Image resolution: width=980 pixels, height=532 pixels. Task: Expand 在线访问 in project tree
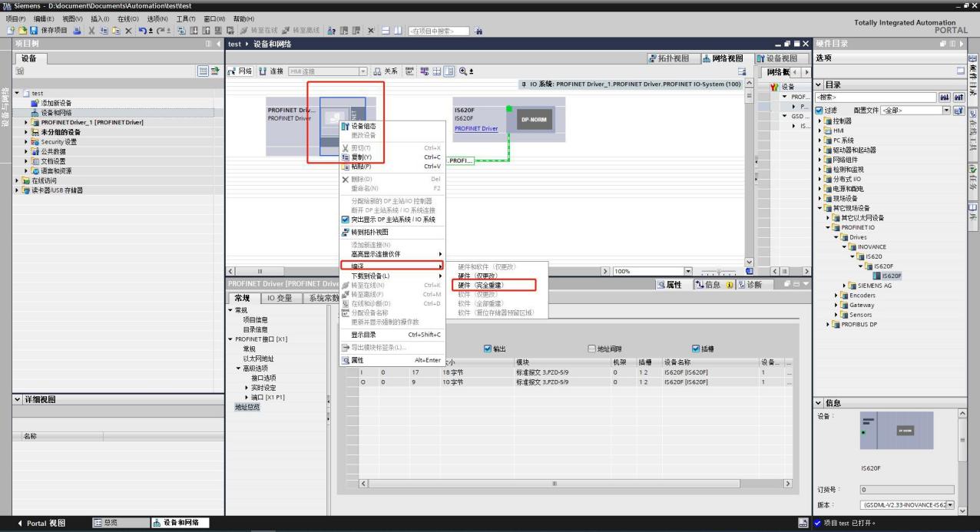[17, 181]
